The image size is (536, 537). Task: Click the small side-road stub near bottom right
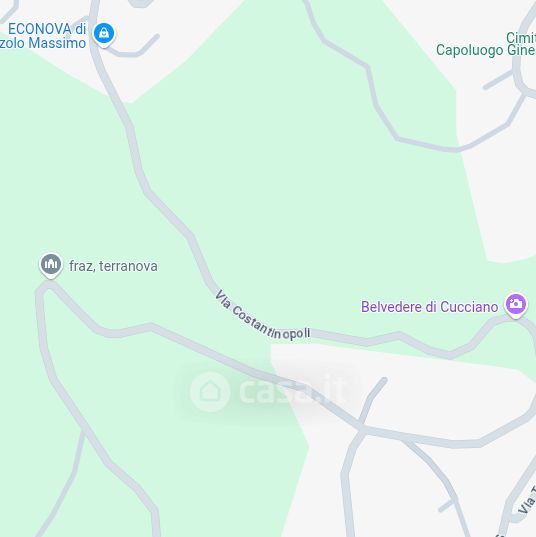point(446,505)
